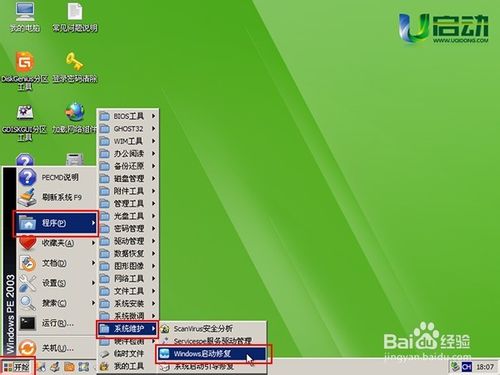Expand the GHOST32 submenu arrow
This screenshot has width=500, height=375.
pos(153,128)
